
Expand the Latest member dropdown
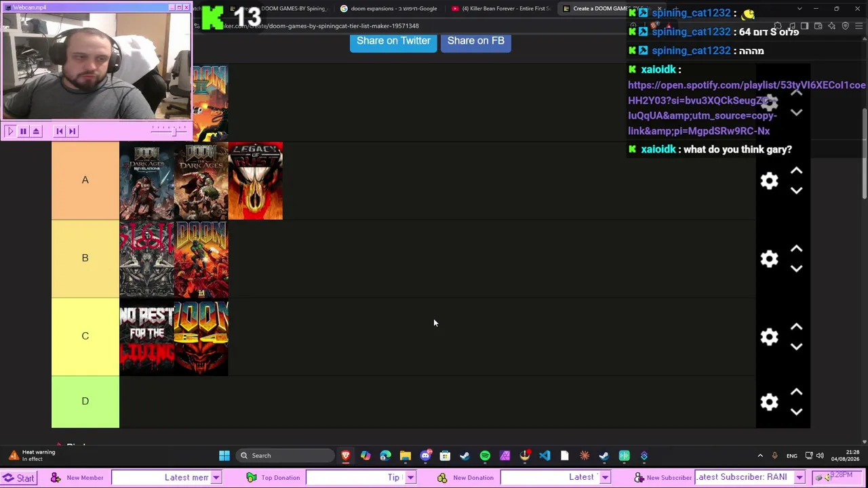[216, 478]
